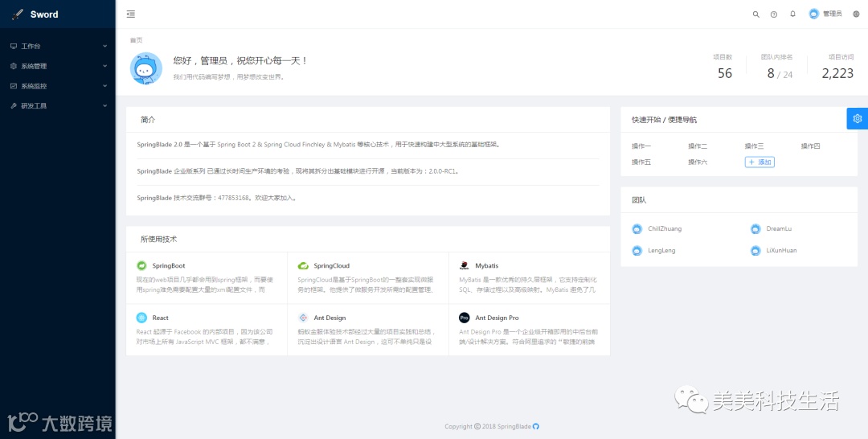Open the 操作二 shortcut link
The height and width of the screenshot is (439, 868).
pyautogui.click(x=698, y=146)
